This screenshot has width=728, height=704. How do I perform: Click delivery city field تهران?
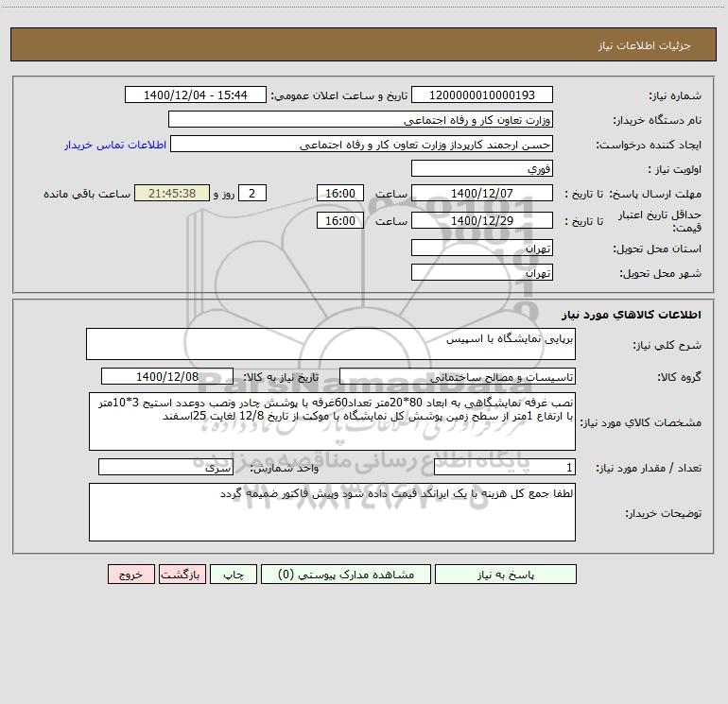tap(482, 272)
